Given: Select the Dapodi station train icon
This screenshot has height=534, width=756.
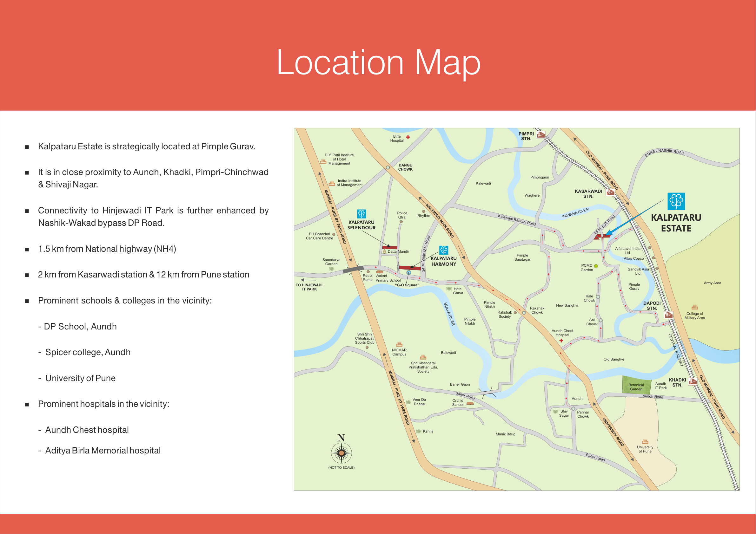Looking at the screenshot, I should pyautogui.click(x=668, y=315).
